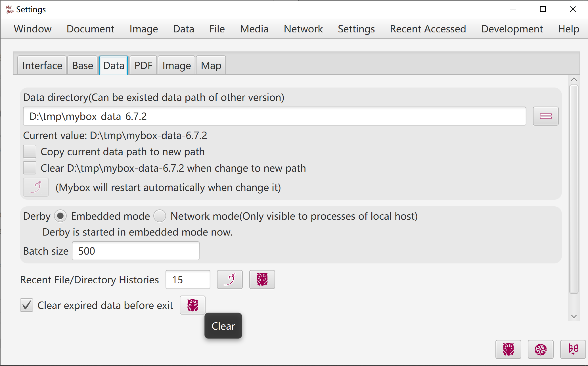Click the clear icon beside Recent Histories field
Viewport: 588px width, 366px height.
click(262, 280)
